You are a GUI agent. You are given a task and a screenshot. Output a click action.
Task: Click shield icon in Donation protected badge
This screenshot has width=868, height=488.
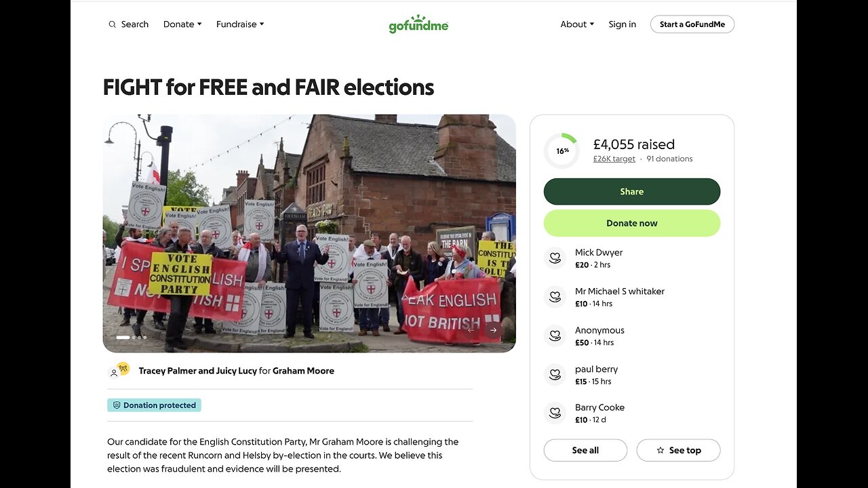point(117,405)
